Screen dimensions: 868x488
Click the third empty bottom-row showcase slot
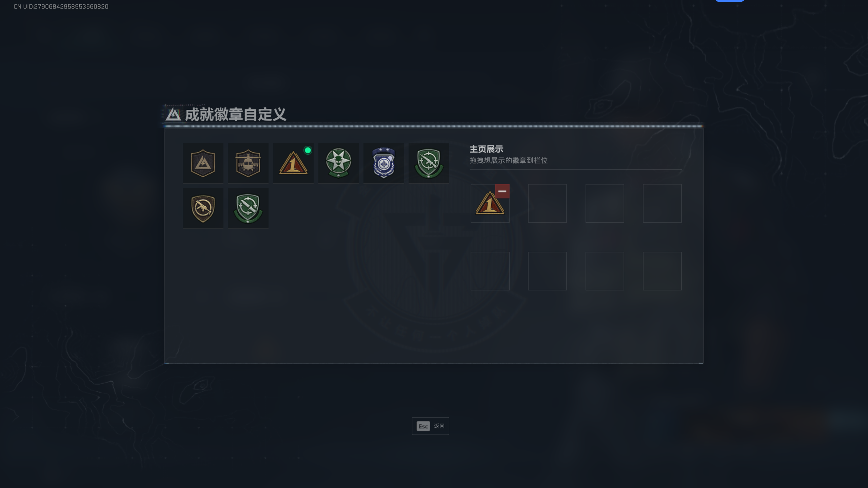coord(605,271)
